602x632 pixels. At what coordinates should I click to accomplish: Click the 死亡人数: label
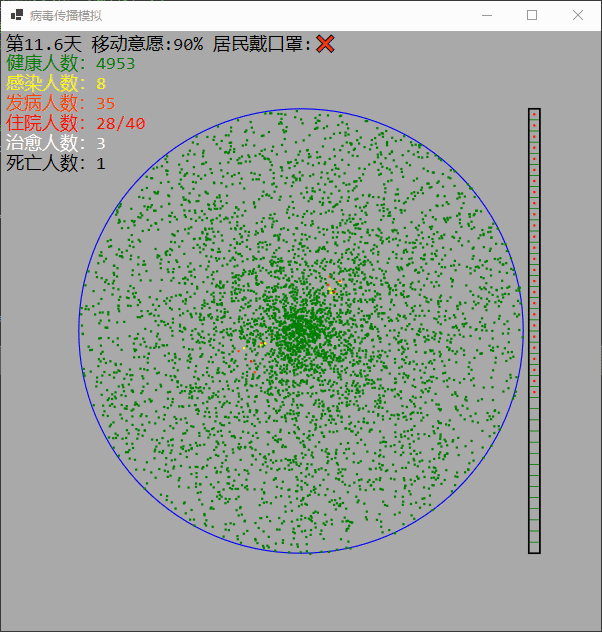point(46,163)
